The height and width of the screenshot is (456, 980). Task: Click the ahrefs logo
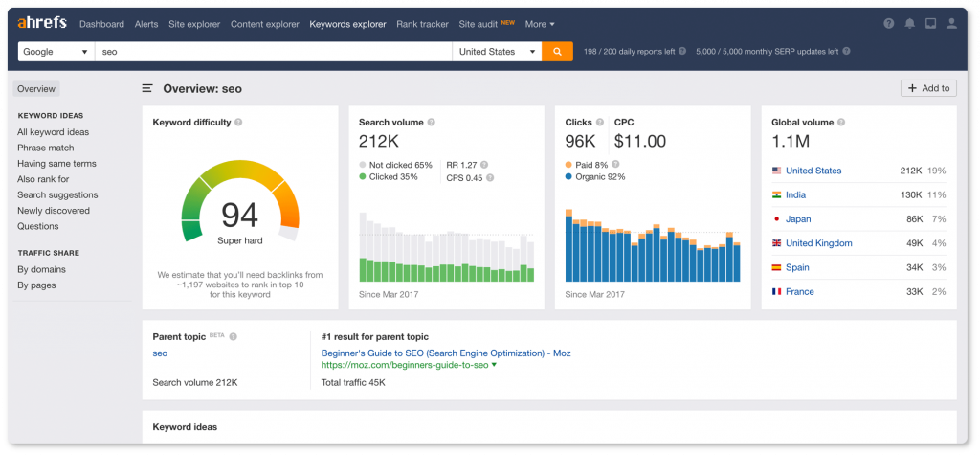click(42, 24)
